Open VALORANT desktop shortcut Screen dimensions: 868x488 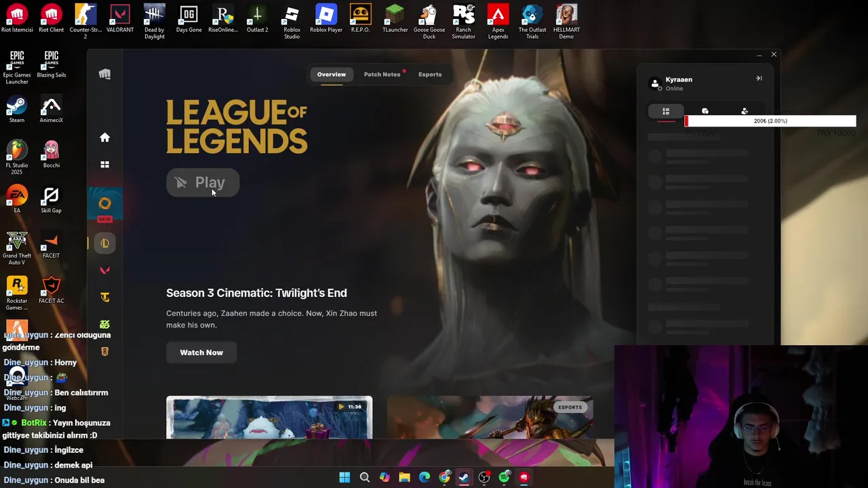click(x=120, y=19)
